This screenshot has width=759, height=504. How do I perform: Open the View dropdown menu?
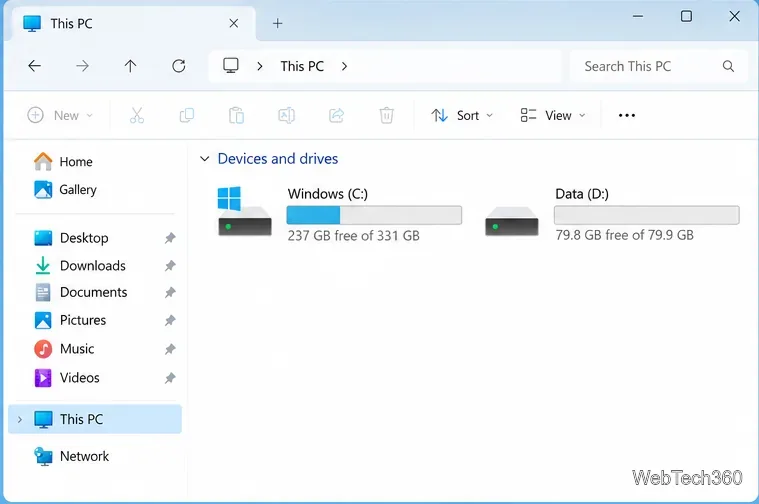pyautogui.click(x=553, y=115)
